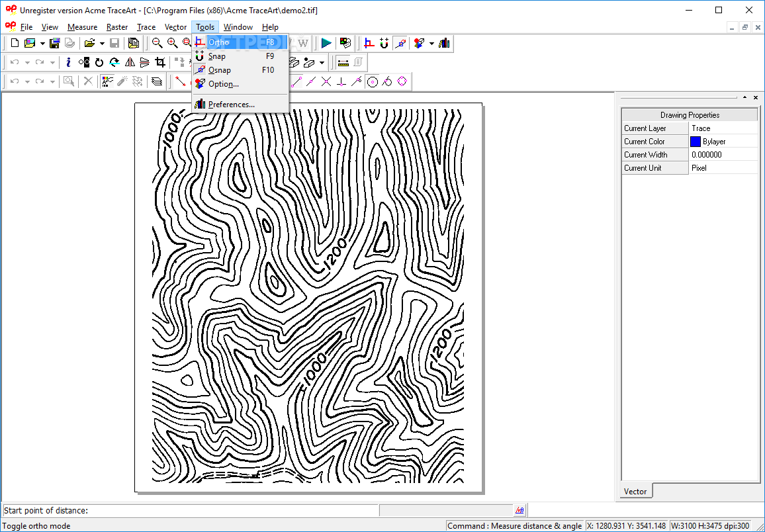
Task: Toggle the Measure distance ruler tool
Action: [x=343, y=62]
